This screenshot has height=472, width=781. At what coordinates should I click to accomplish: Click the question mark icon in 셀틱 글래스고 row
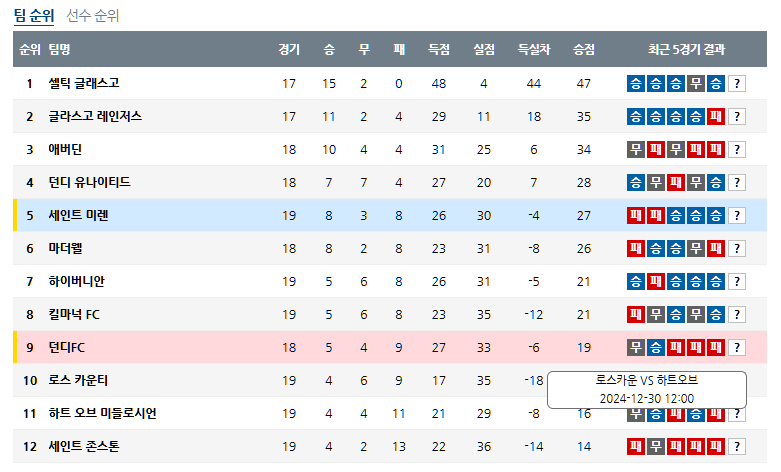737,84
